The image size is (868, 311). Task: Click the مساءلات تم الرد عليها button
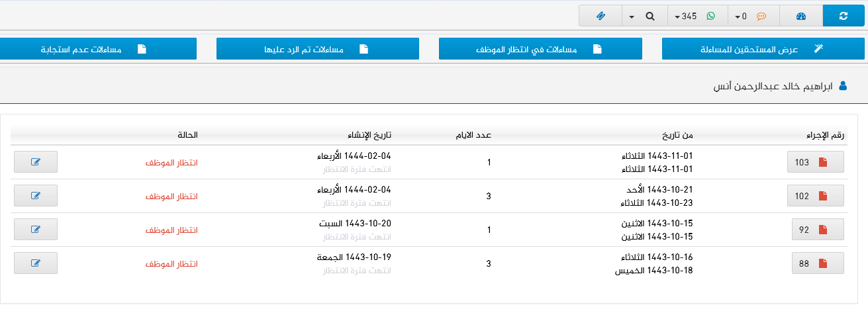[318, 49]
